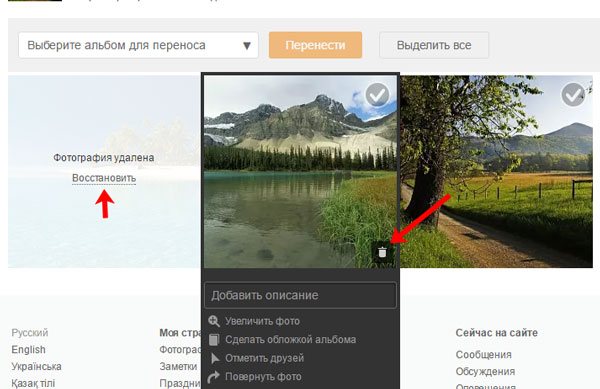Choose the Сделать обложкой альбома menu entry
Screen dimensions: 600x389
click(x=290, y=339)
